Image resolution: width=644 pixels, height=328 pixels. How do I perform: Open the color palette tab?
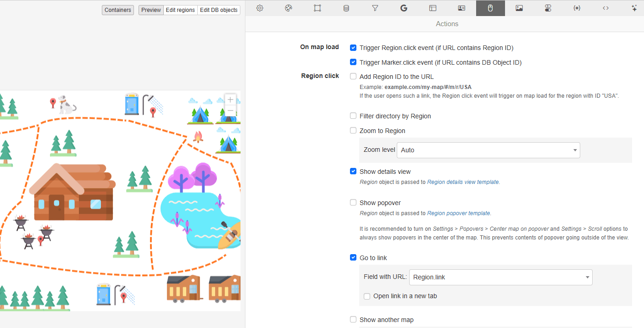pyautogui.click(x=289, y=8)
